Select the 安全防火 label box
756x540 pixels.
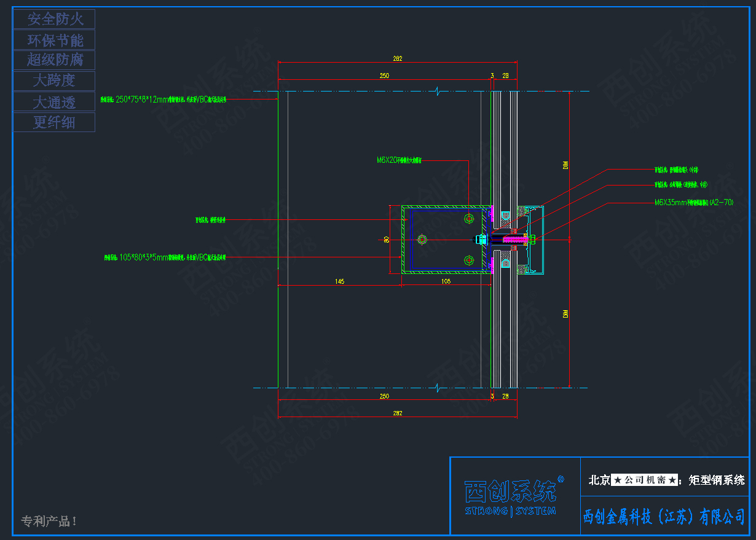55,19
